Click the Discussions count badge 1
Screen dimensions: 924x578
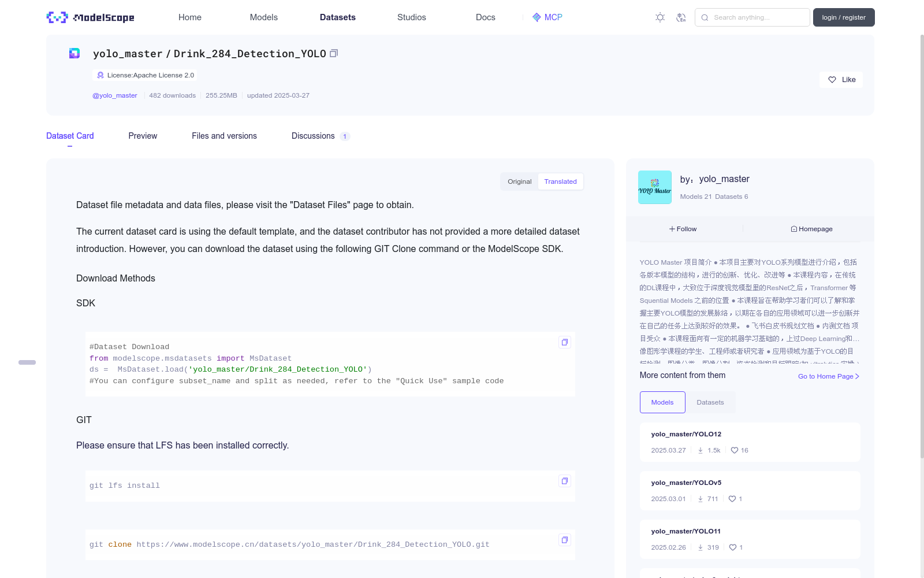pos(345,136)
